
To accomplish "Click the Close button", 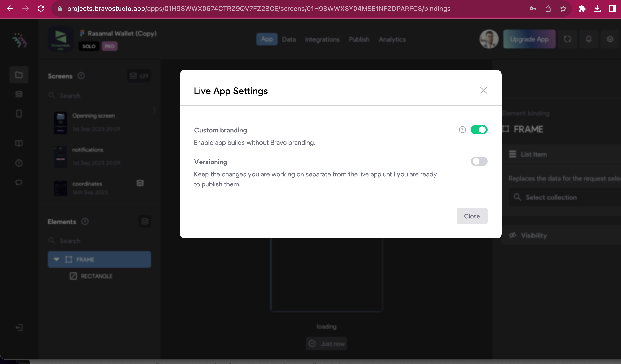I will pyautogui.click(x=472, y=216).
